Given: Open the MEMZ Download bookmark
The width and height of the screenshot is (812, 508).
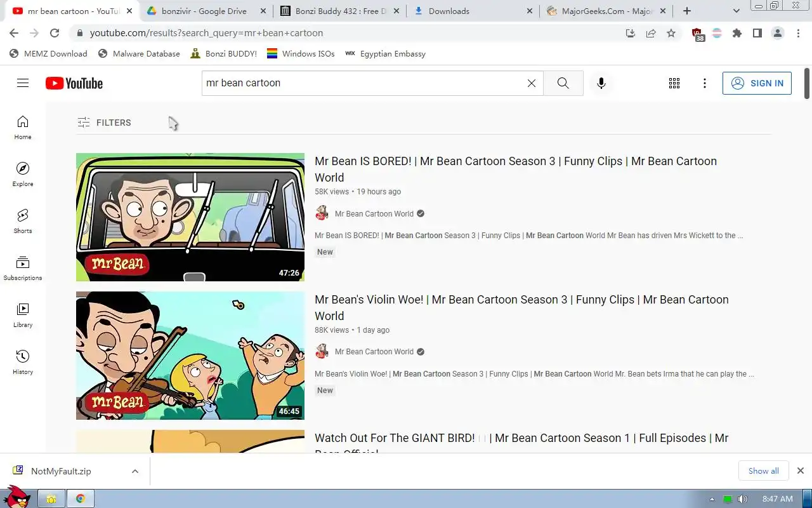Looking at the screenshot, I should [49, 54].
